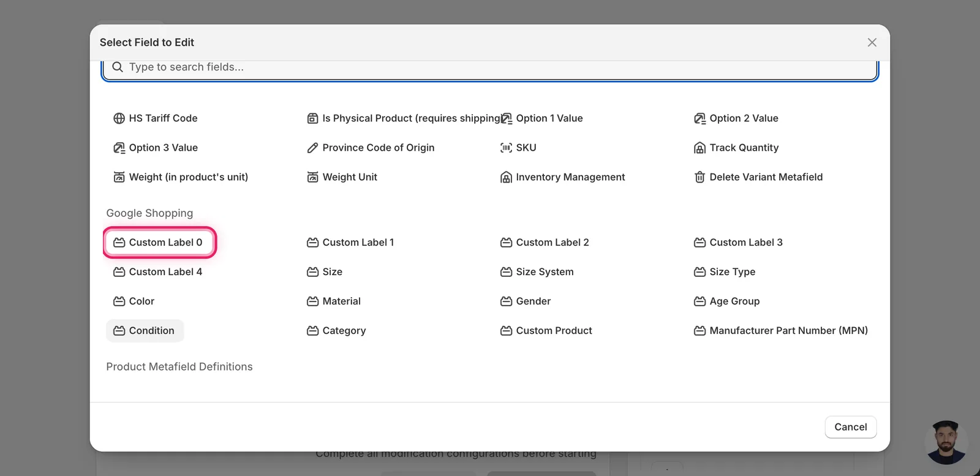
Task: Choose the Material field
Action: [x=334, y=301]
